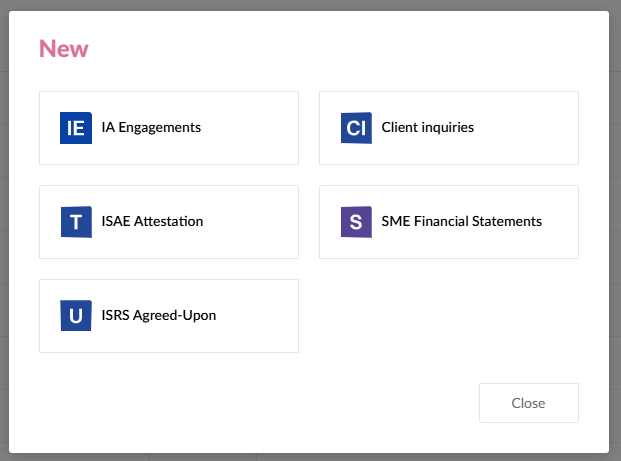The height and width of the screenshot is (461, 621).
Task: Click the SME Financial Statements label
Action: pos(461,222)
